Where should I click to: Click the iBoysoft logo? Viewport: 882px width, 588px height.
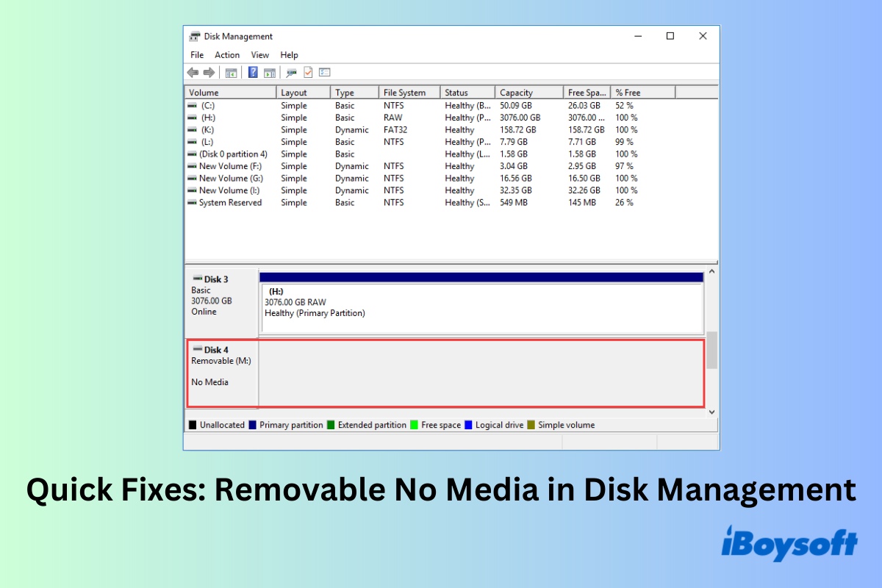pyautogui.click(x=789, y=542)
